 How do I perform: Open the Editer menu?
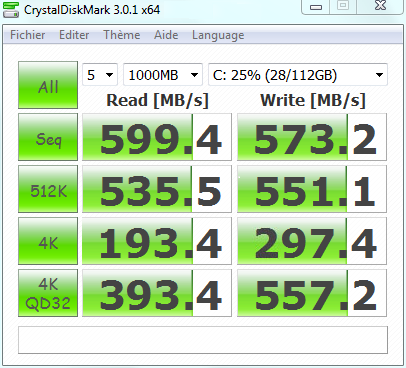[x=74, y=35]
